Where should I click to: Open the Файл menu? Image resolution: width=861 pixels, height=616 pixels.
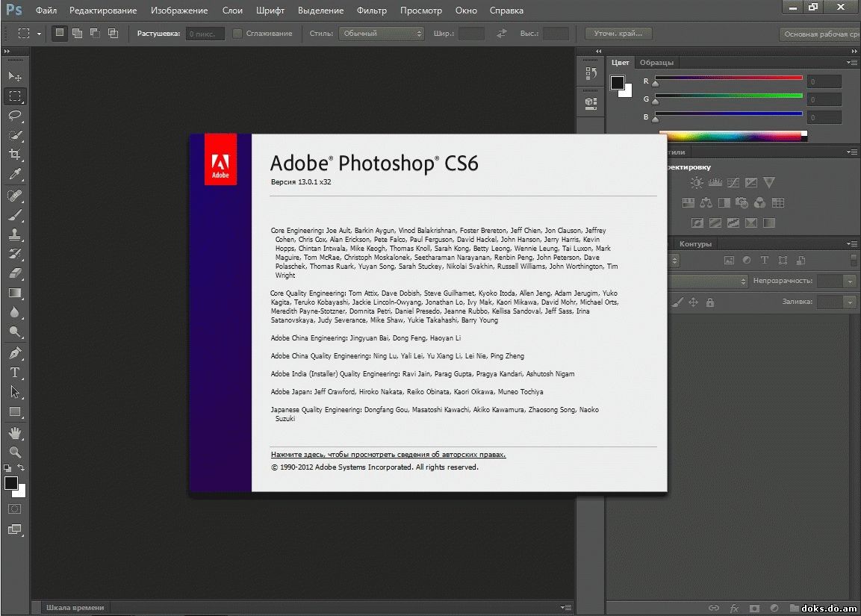click(x=46, y=10)
